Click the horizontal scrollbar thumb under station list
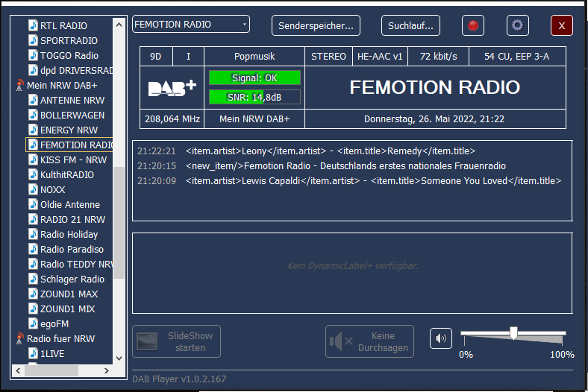Image resolution: width=588 pixels, height=392 pixels. coord(51,370)
